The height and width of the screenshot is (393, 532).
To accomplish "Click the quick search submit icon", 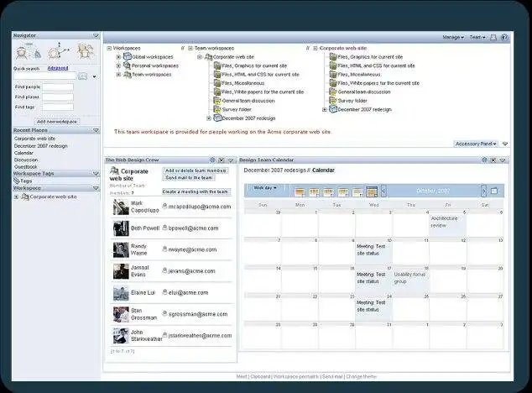I will 82,76.
